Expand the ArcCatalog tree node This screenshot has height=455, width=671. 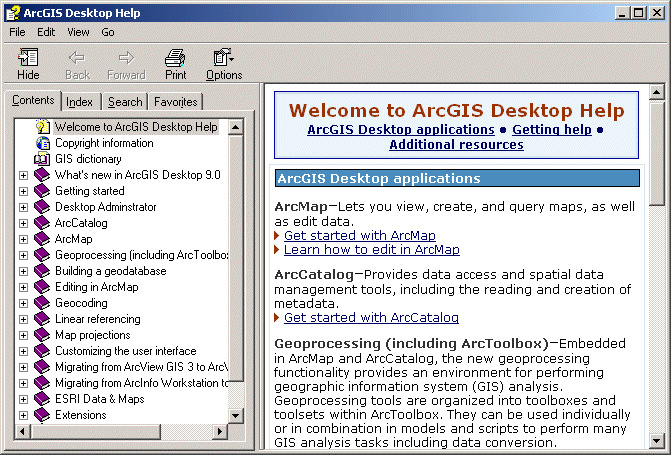pyautogui.click(x=24, y=223)
